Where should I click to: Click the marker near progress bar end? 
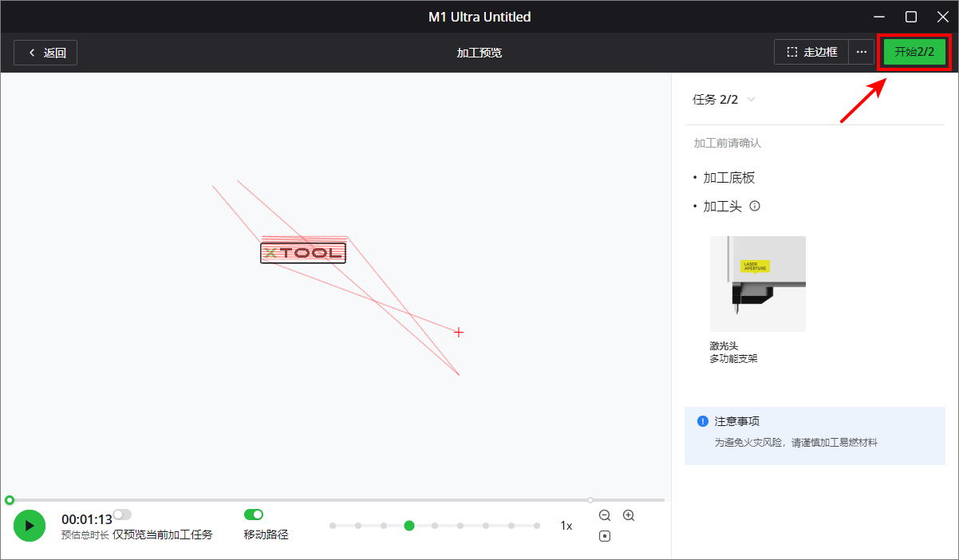590,500
